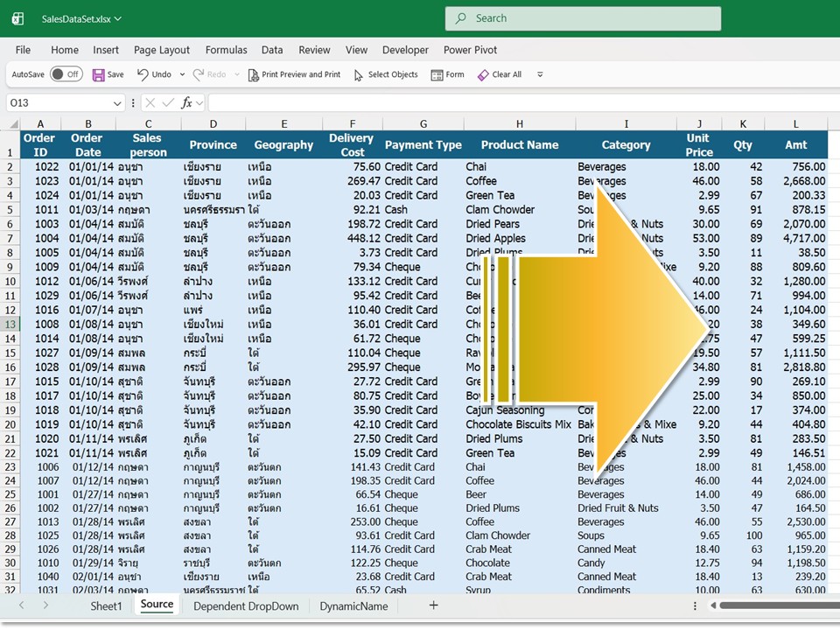840x630 pixels.
Task: Open the Power Pivot tab
Action: click(471, 50)
